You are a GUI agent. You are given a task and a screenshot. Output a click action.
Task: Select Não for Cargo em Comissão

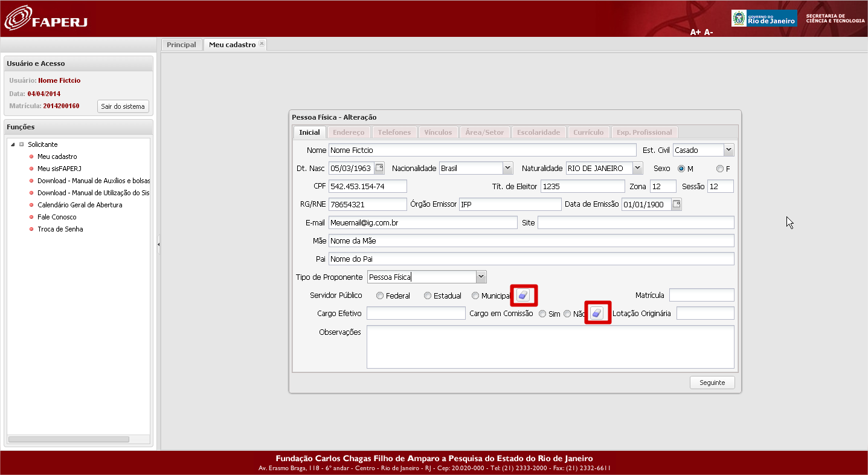pos(567,314)
